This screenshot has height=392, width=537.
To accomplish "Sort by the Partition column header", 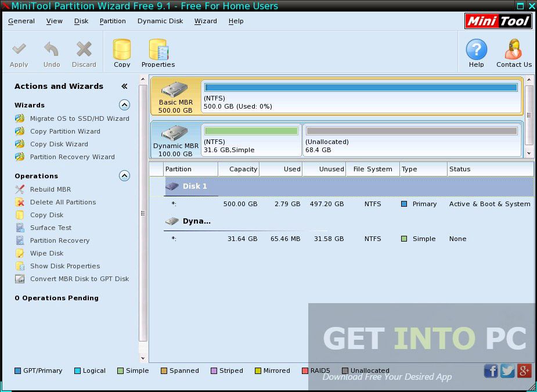I will coord(190,169).
